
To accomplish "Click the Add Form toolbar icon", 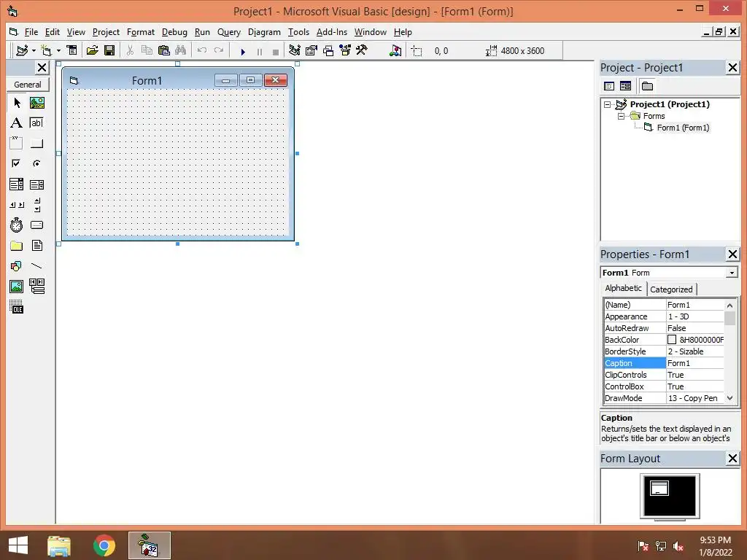I will [46, 50].
